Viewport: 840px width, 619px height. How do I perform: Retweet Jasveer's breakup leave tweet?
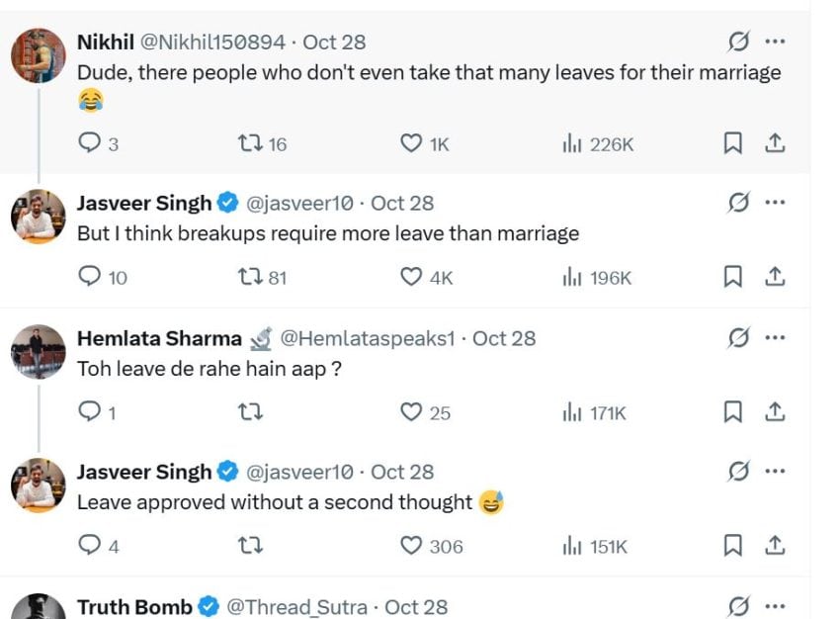[252, 277]
